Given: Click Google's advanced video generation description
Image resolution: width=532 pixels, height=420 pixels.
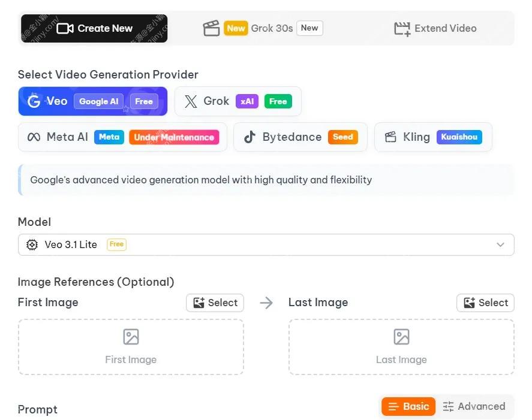Looking at the screenshot, I should click(x=201, y=180).
